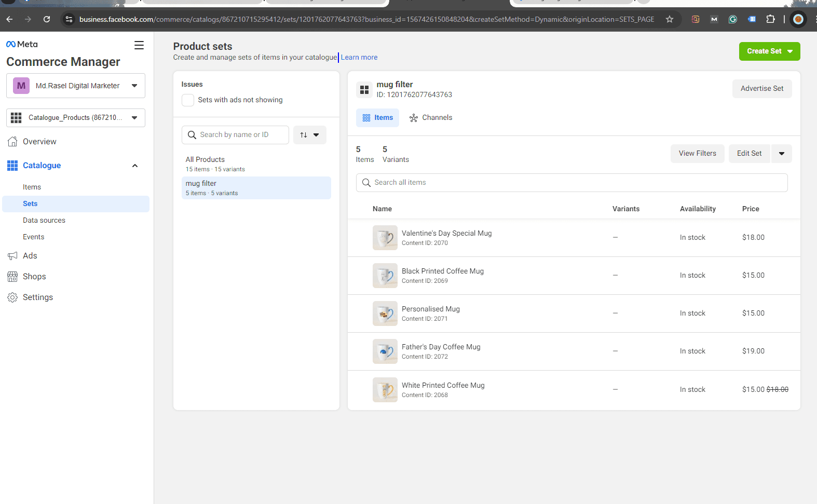Screen dimensions: 817x504
Task: Select Sets in the sidebar
Action: click(x=76, y=204)
